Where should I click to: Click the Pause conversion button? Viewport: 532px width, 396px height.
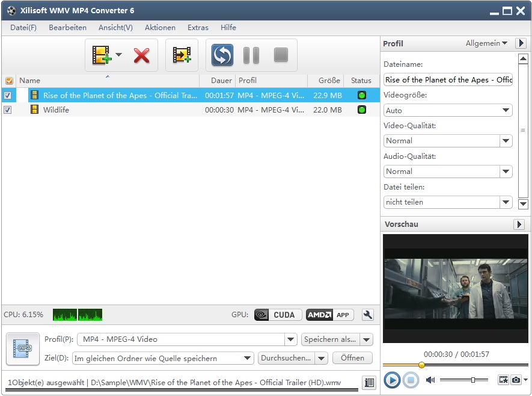pyautogui.click(x=251, y=55)
